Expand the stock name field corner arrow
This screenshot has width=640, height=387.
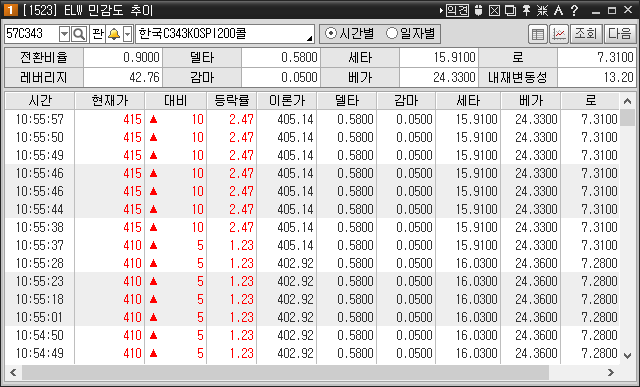point(310,38)
